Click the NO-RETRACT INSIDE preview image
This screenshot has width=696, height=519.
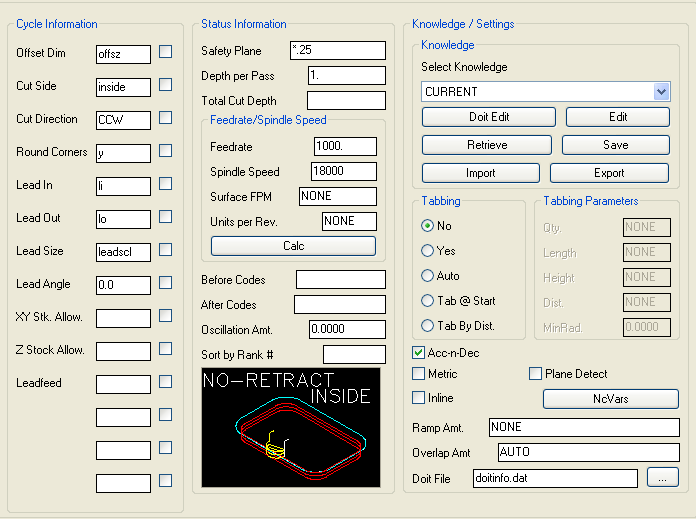click(x=291, y=428)
